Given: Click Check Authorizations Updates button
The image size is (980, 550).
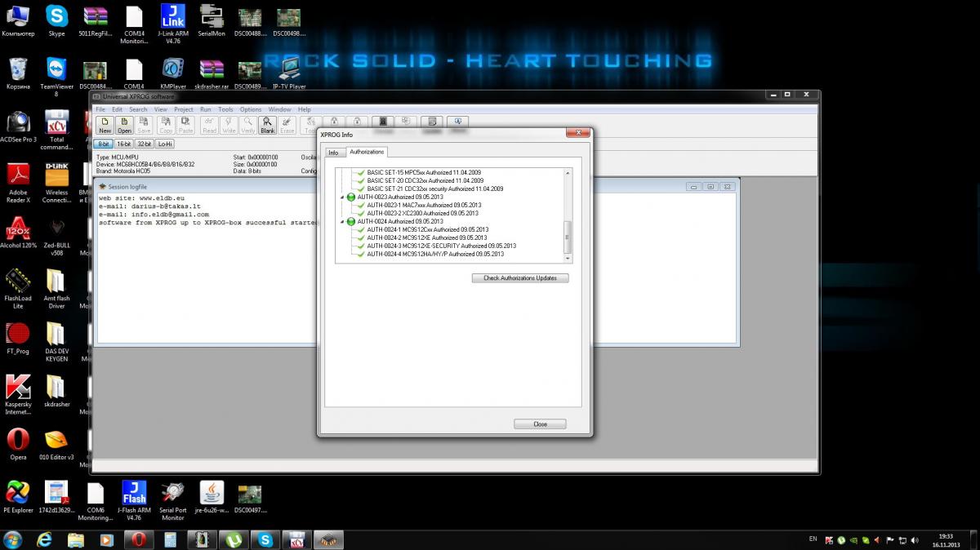Looking at the screenshot, I should (x=520, y=278).
